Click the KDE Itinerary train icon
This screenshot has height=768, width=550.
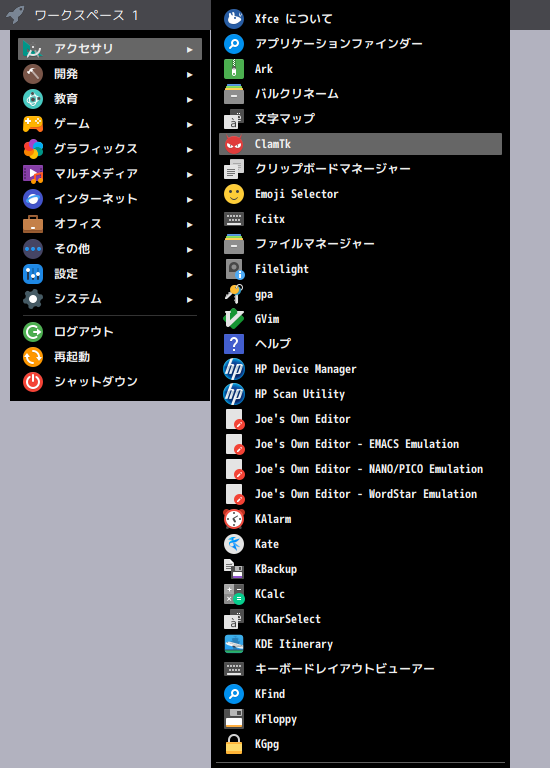234,644
